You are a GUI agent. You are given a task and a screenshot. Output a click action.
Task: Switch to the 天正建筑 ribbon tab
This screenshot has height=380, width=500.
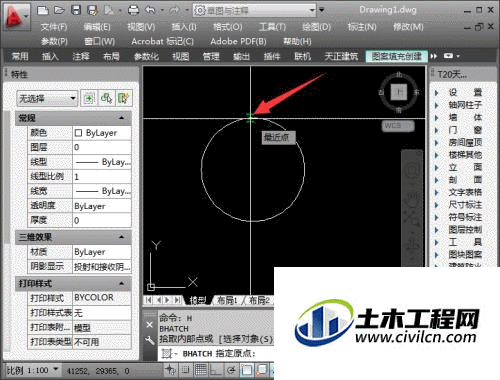(341, 56)
